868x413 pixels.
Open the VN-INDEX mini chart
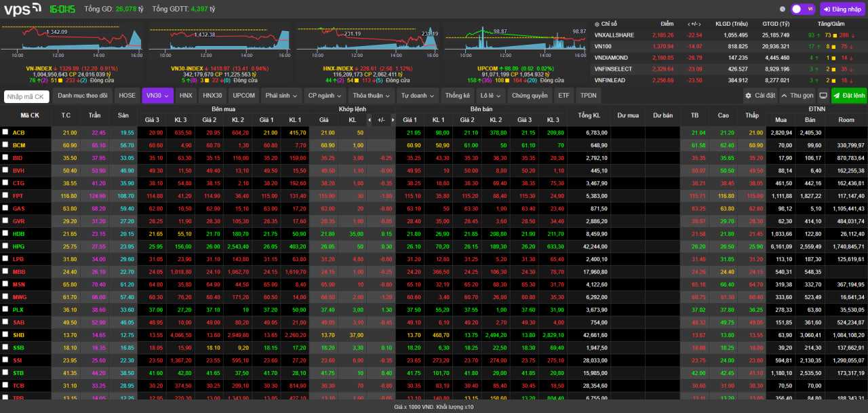coord(71,42)
